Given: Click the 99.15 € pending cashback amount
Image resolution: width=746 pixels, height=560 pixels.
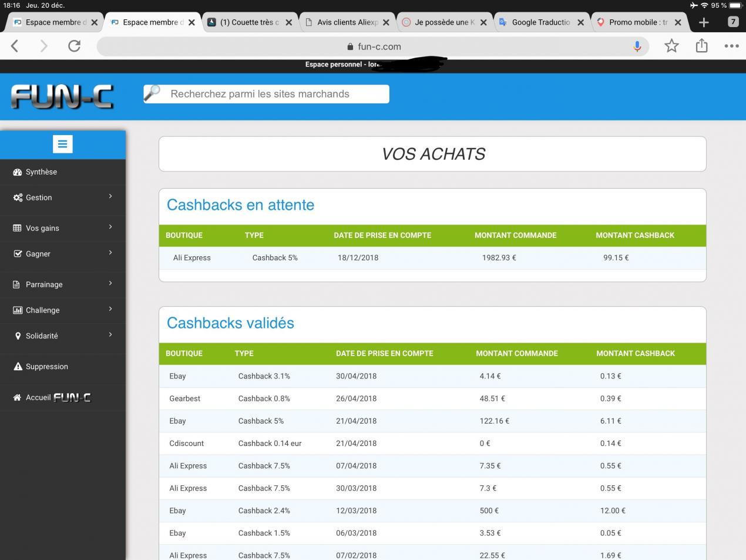Looking at the screenshot, I should (616, 258).
